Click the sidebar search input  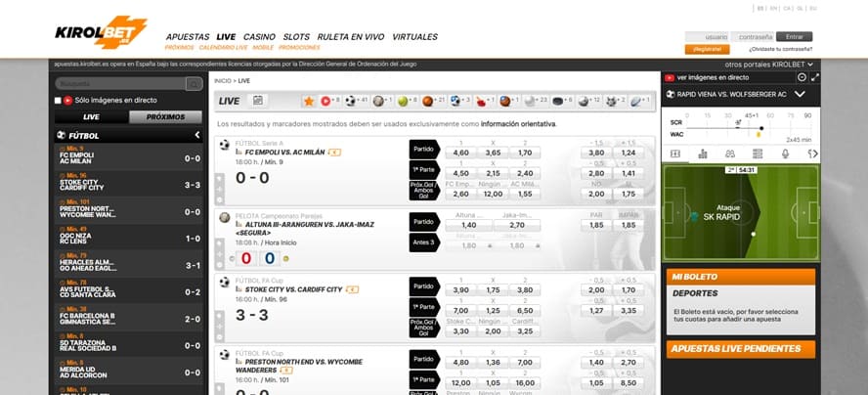[120, 84]
